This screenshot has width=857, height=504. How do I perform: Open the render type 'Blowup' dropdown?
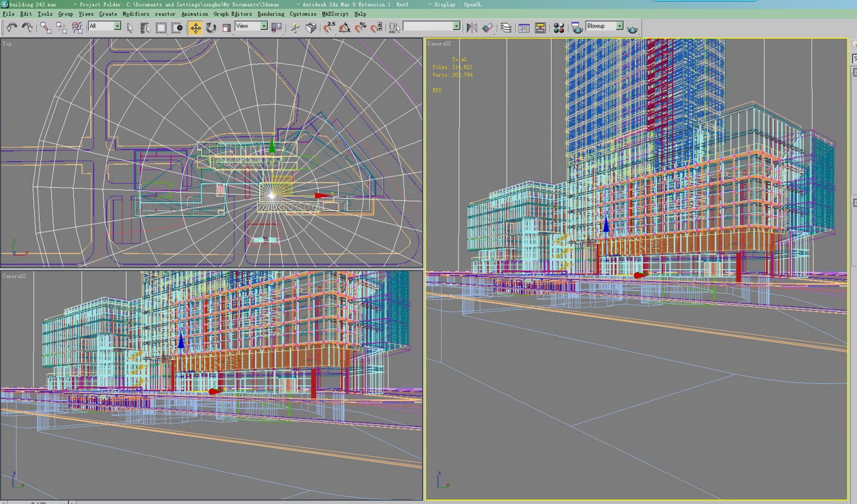[619, 26]
